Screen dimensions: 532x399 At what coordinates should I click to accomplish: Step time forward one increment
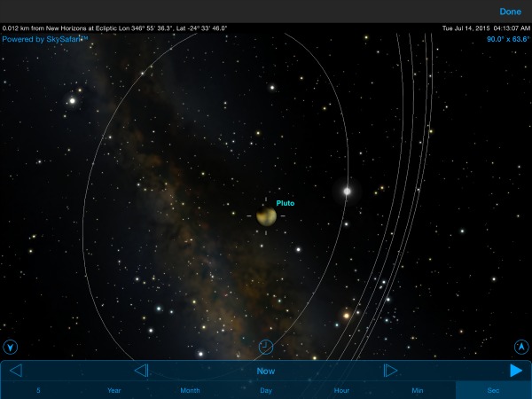(x=390, y=371)
